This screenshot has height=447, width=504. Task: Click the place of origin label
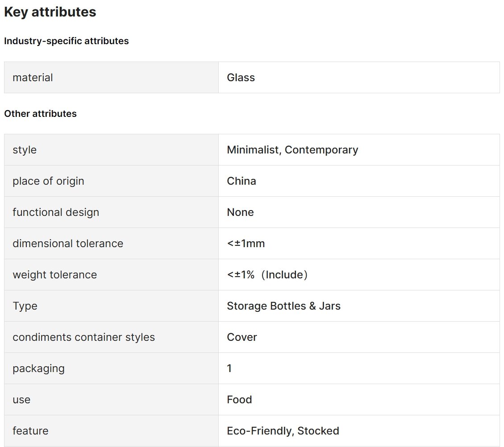(48, 181)
